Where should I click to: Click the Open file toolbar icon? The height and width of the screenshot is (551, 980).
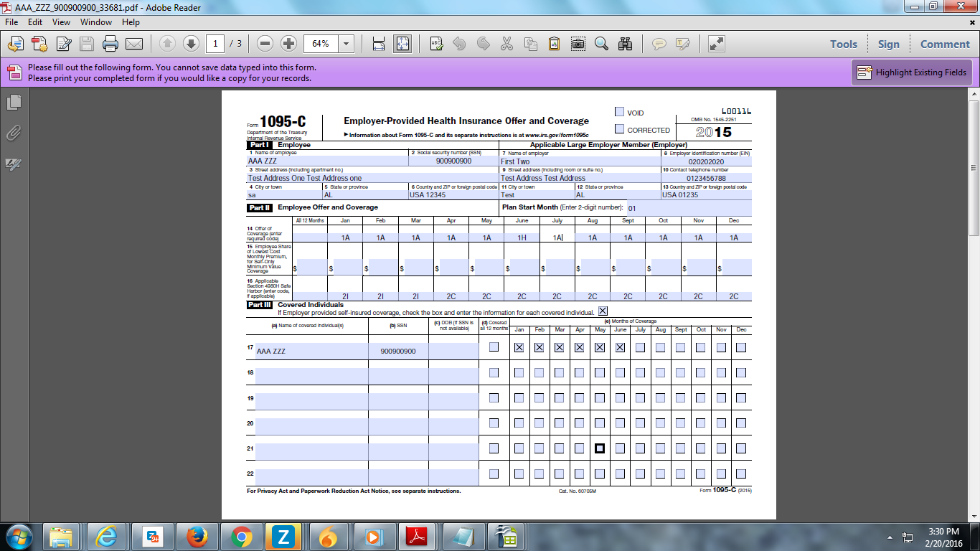point(17,44)
